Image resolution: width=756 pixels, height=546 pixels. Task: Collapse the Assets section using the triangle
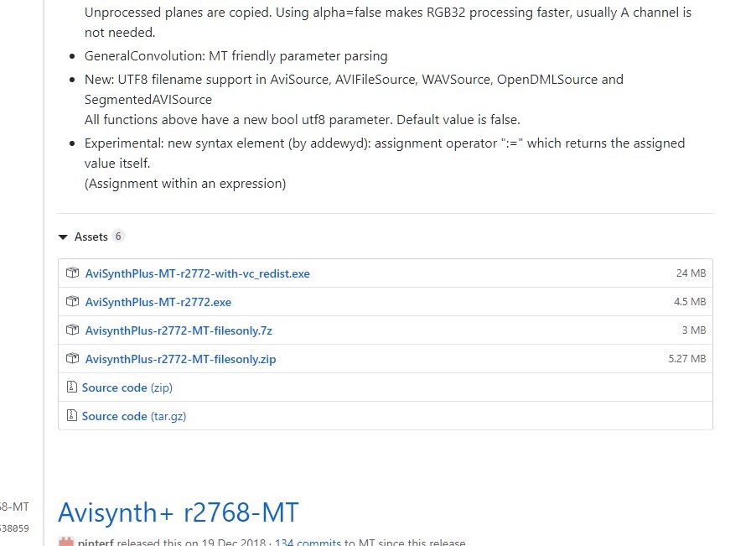[63, 237]
